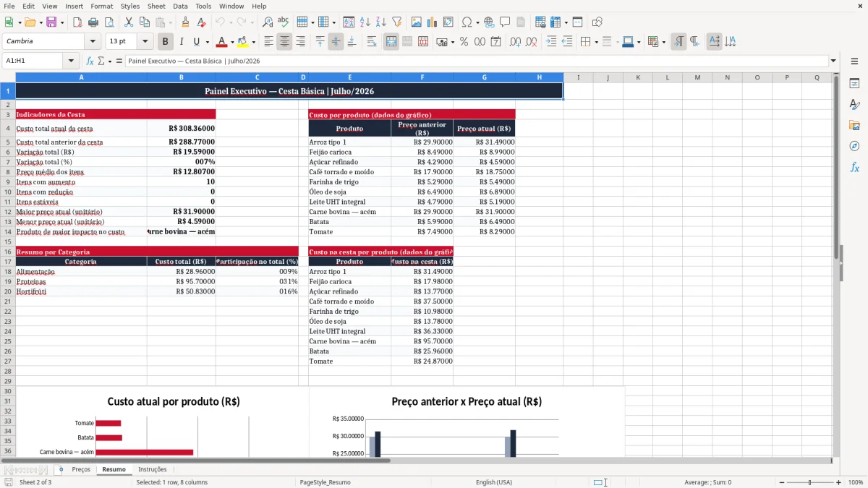Click the Increase Indent icon
This screenshot has width=868, height=488.
coord(551,42)
